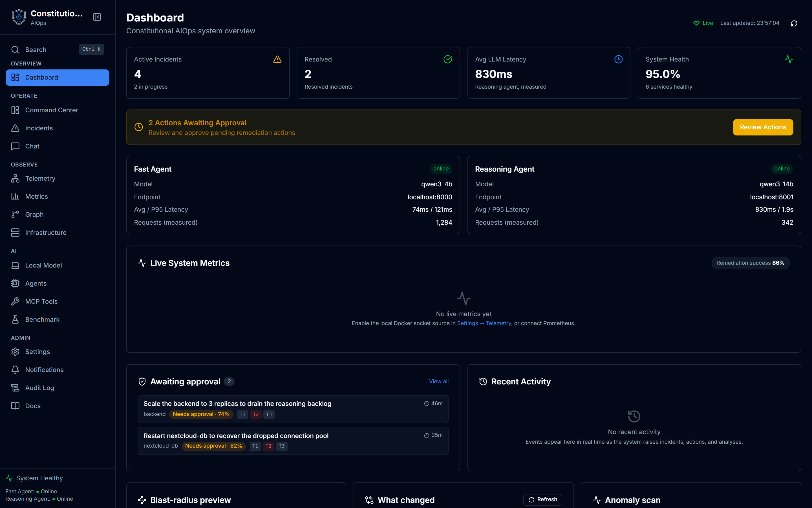The width and height of the screenshot is (812, 508).
Task: Click the Review Actions button
Action: point(763,127)
